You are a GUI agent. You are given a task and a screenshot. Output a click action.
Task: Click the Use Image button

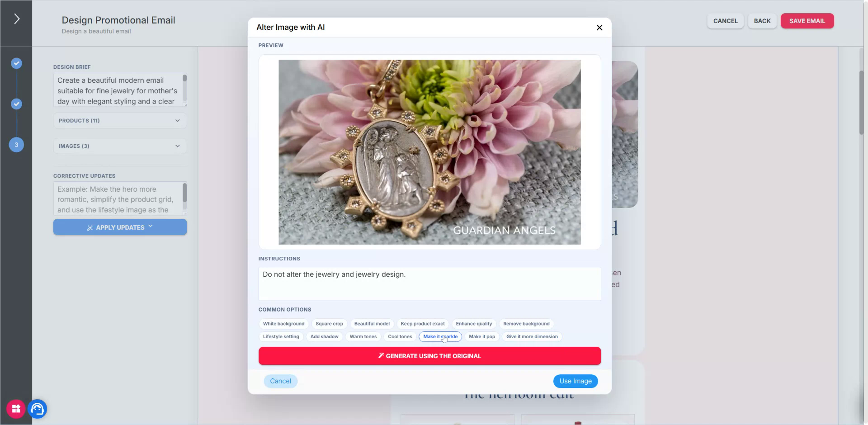click(576, 381)
